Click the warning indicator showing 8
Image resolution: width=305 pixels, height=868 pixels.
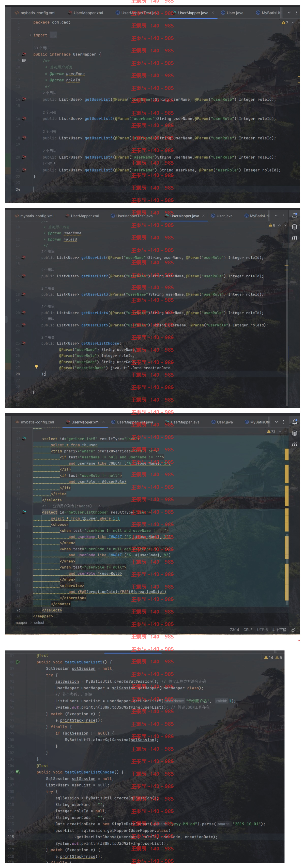272,225
